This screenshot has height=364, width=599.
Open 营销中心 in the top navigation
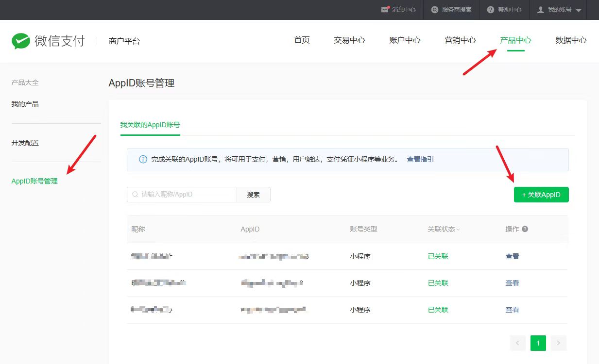460,40
